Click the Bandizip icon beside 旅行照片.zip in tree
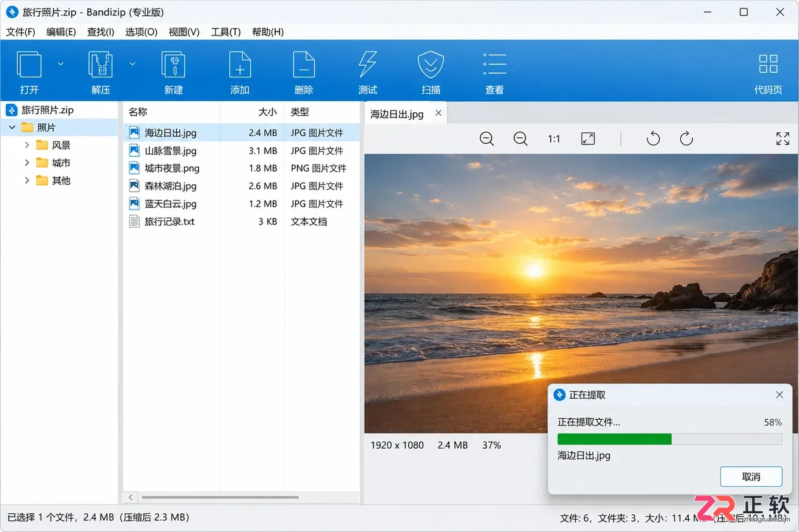Screen dimensions: 799x532 (x=11, y=110)
